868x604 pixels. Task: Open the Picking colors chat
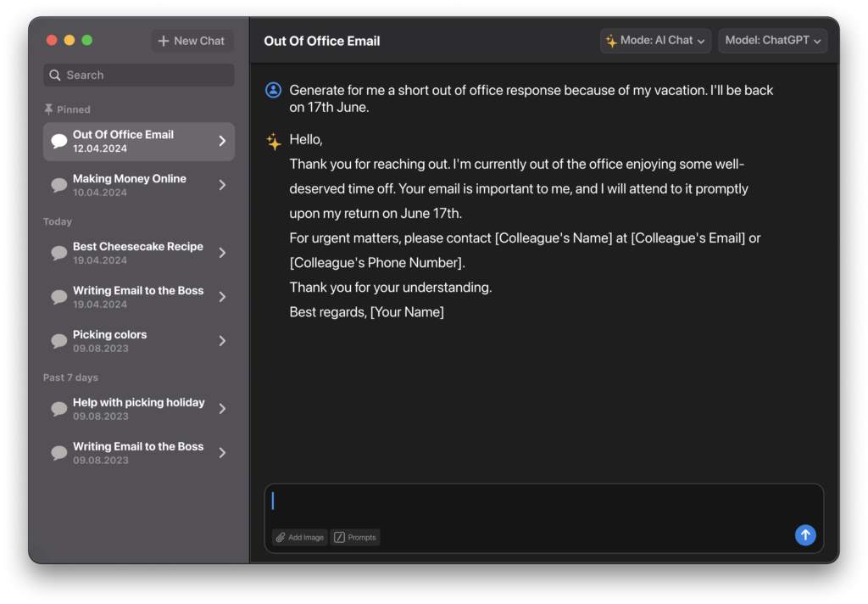pos(138,341)
